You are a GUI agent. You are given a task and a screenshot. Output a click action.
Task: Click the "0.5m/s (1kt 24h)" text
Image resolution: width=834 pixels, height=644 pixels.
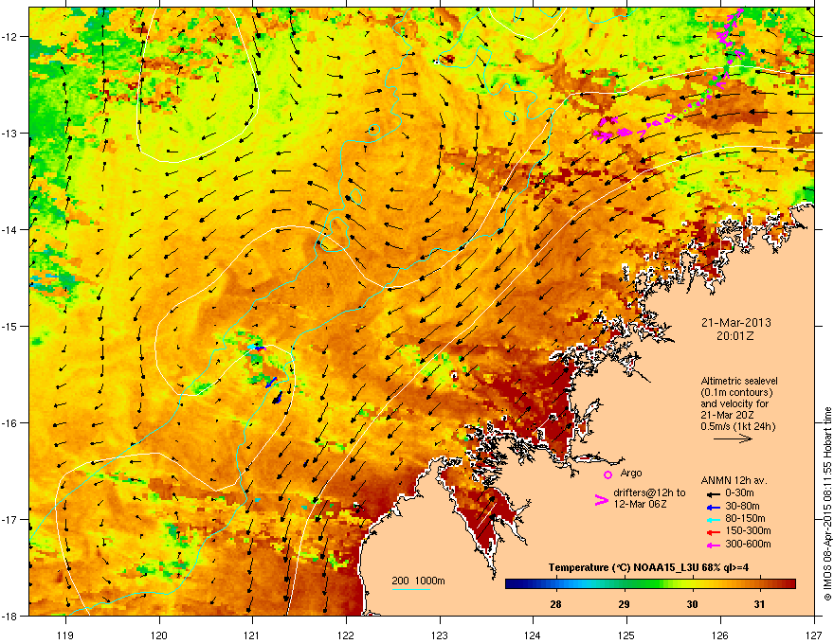737,427
